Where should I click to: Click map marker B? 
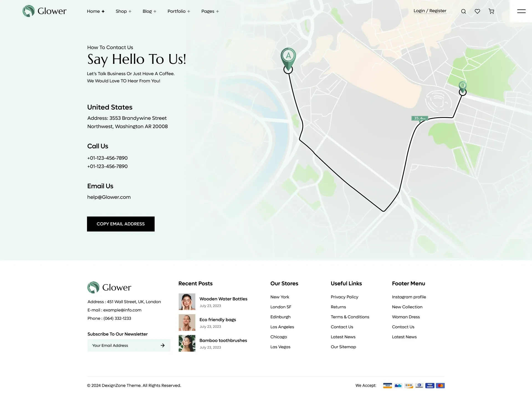462,87
